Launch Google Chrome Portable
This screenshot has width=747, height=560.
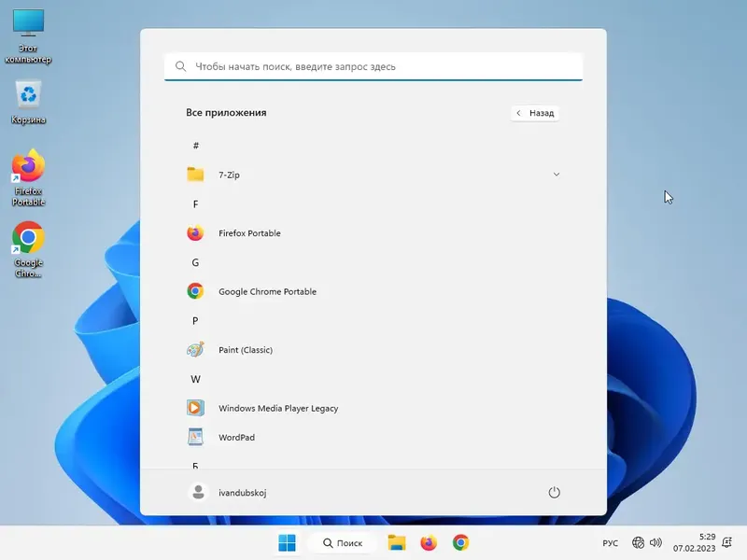pos(267,291)
